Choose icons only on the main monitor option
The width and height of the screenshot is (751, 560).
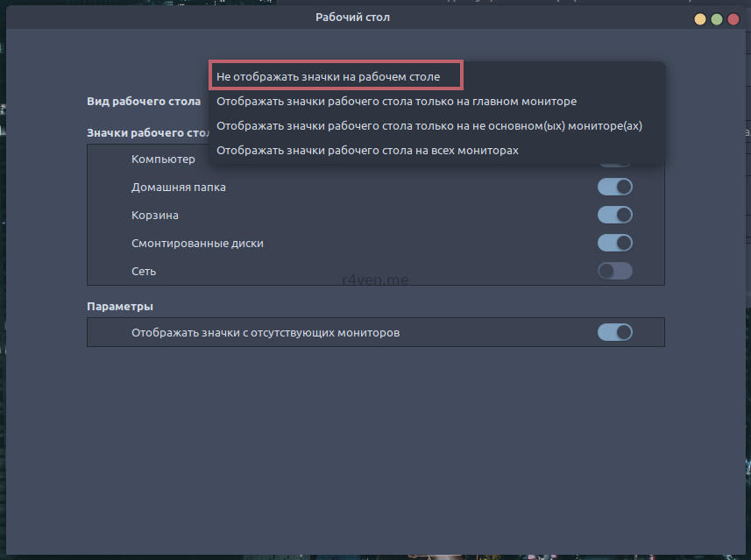(396, 102)
